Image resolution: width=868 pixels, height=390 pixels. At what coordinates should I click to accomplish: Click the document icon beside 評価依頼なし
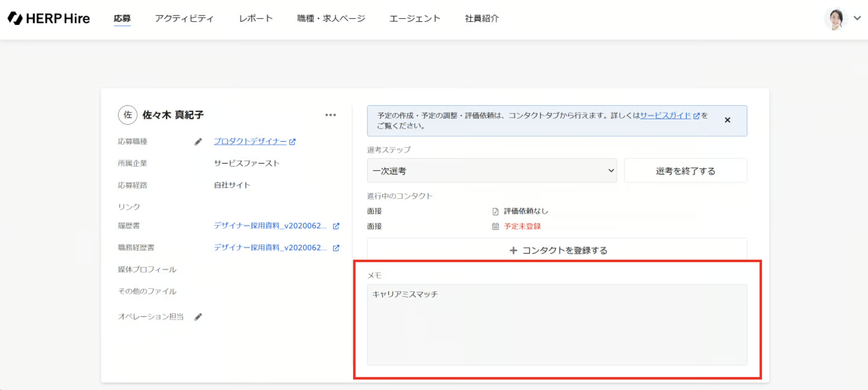point(496,211)
